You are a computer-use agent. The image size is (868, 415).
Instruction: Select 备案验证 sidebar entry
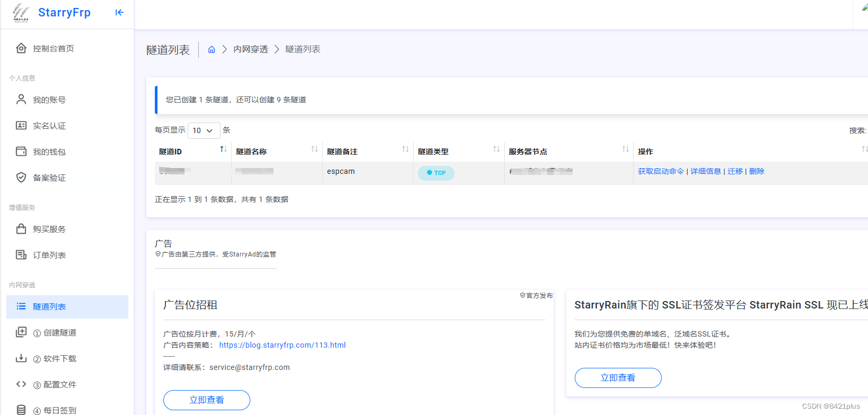point(67,178)
